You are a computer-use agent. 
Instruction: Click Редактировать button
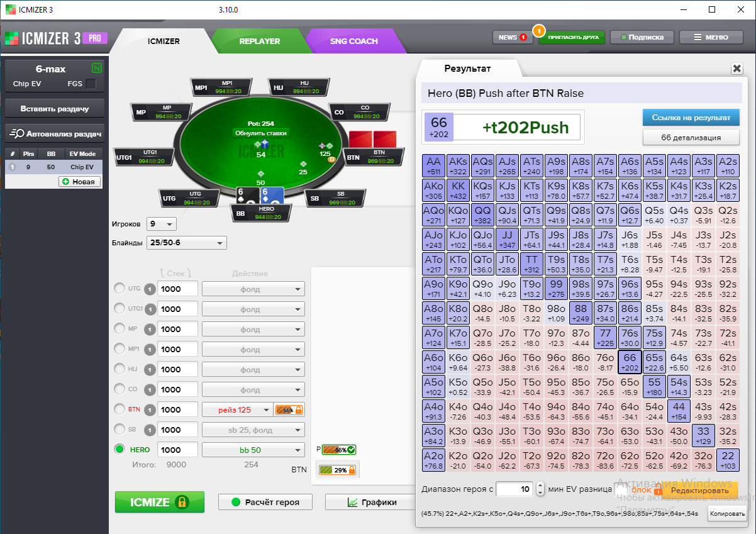[699, 490]
